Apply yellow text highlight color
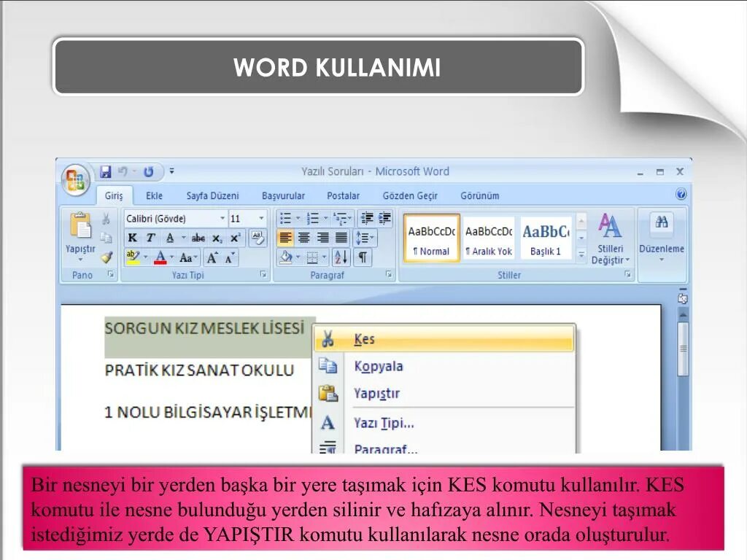The height and width of the screenshot is (560, 747). (133, 257)
